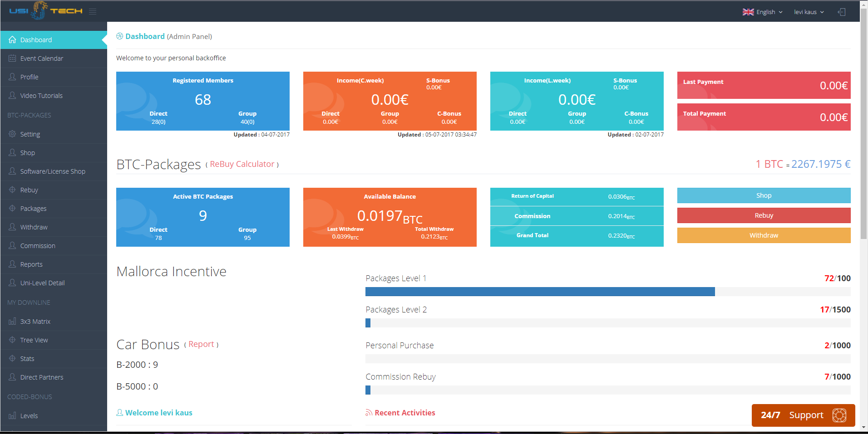The image size is (868, 434).
Task: Click the Commission Rebuy progress bar
Action: tap(608, 390)
